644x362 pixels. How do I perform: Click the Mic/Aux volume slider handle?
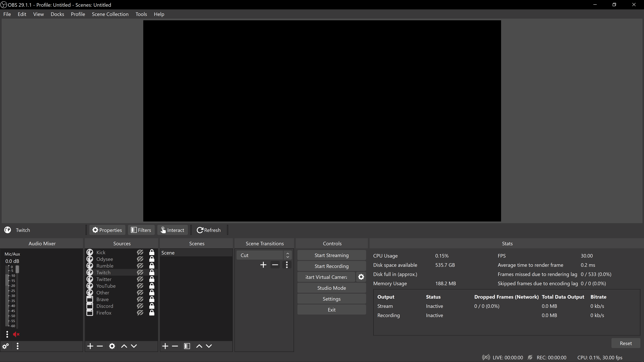17,269
